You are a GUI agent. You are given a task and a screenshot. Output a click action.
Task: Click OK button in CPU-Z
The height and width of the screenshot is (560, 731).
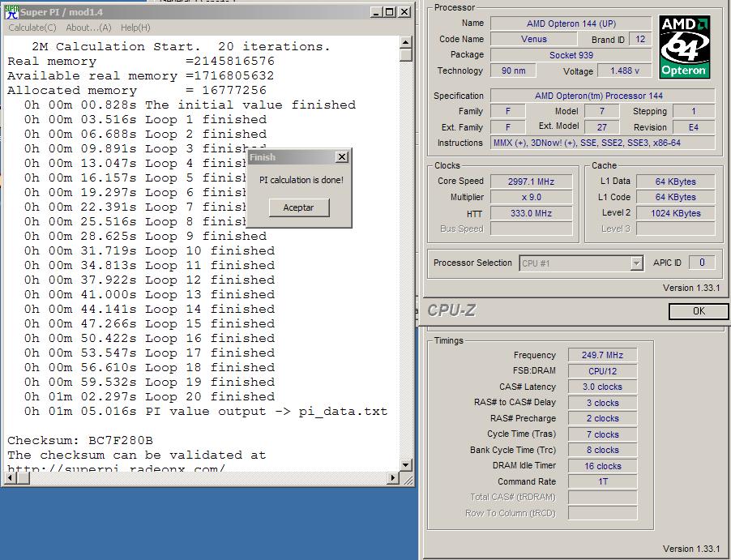[698, 311]
